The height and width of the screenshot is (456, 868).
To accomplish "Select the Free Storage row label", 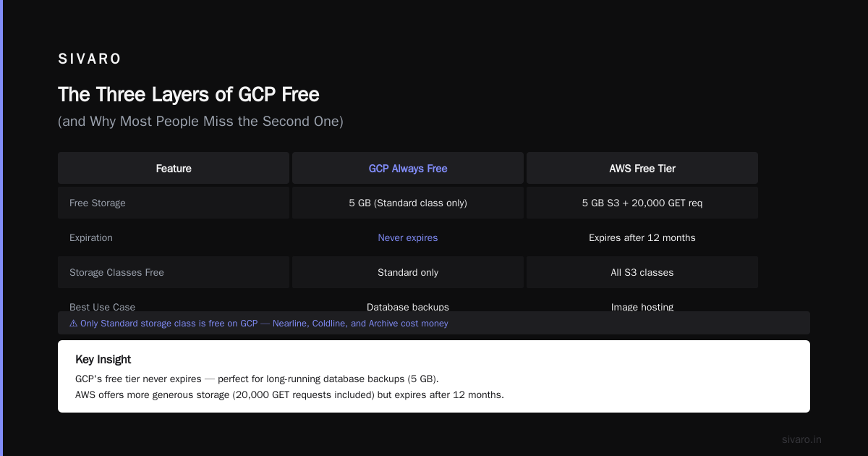I will point(98,203).
